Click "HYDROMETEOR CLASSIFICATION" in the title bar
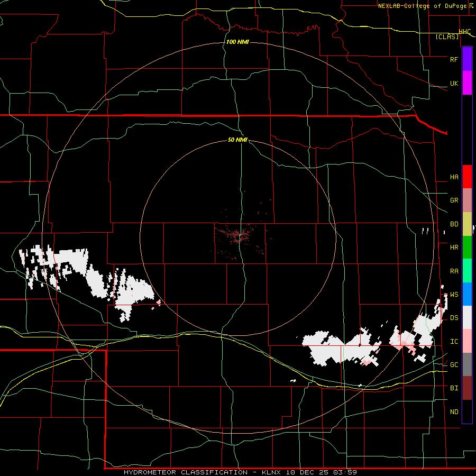The height and width of the screenshot is (476, 476). point(186,472)
